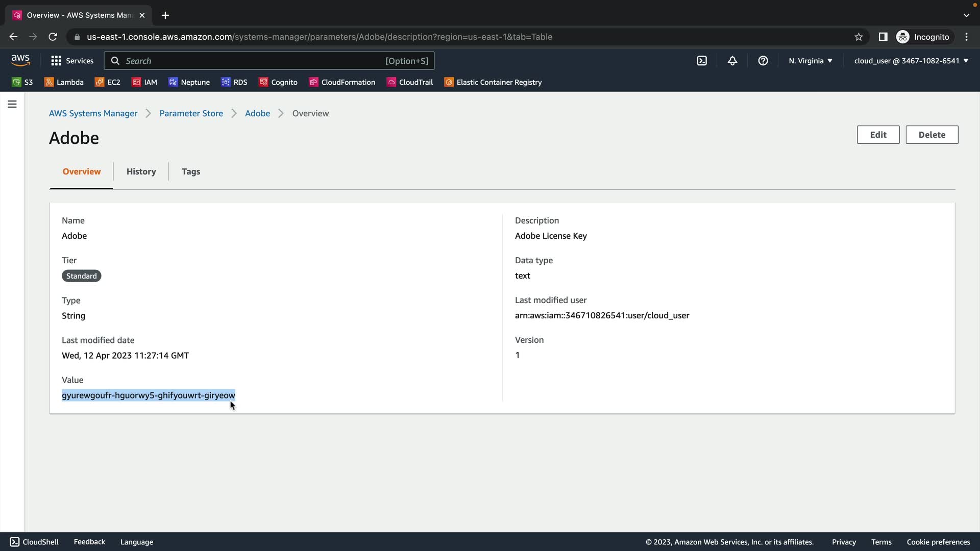Switch to the Tags tab
This screenshot has height=551, width=980.
click(190, 171)
